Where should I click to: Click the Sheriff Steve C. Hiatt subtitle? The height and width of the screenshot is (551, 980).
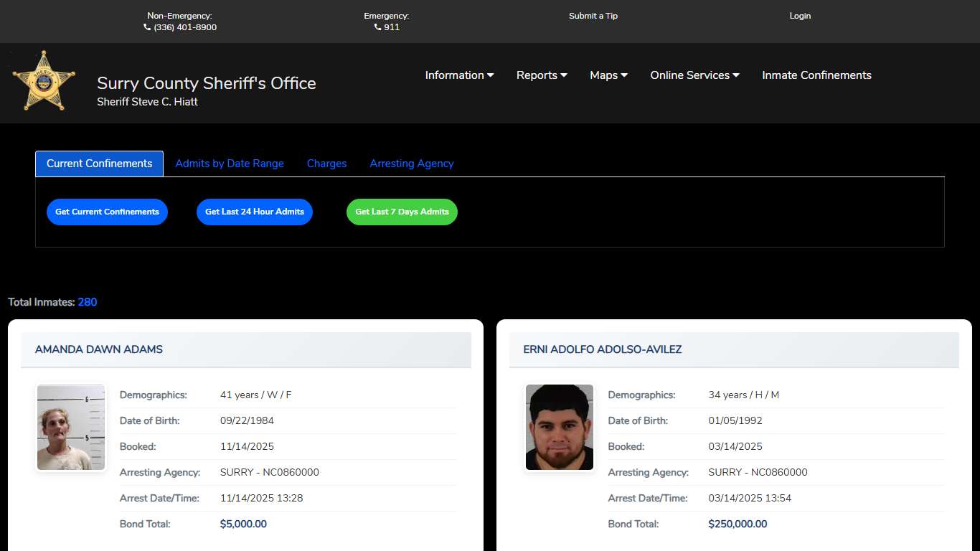147,102
